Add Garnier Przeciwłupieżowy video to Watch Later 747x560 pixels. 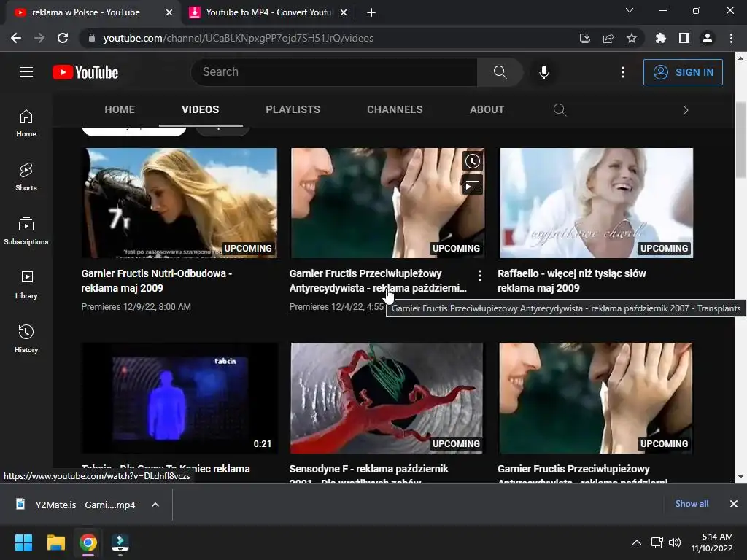(473, 161)
